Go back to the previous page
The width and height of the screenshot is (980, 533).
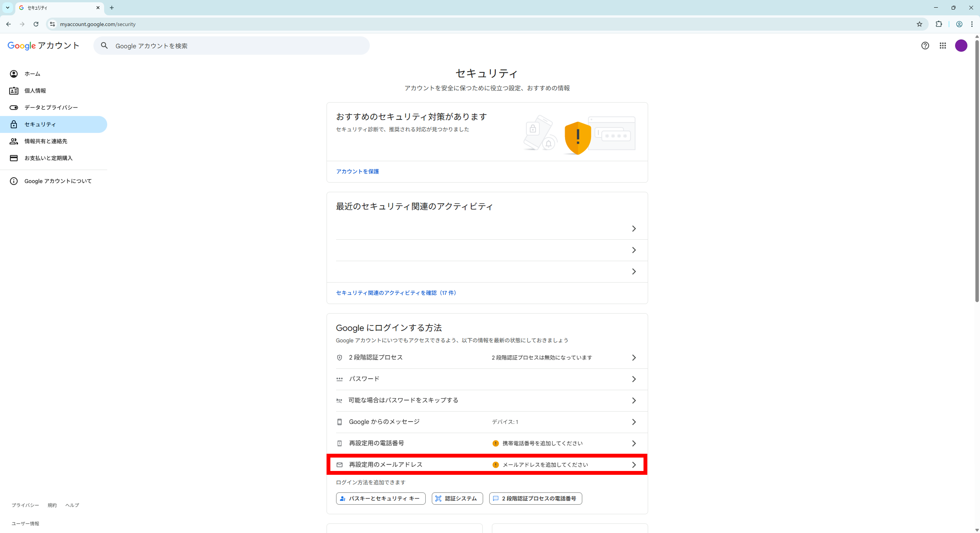click(x=8, y=24)
